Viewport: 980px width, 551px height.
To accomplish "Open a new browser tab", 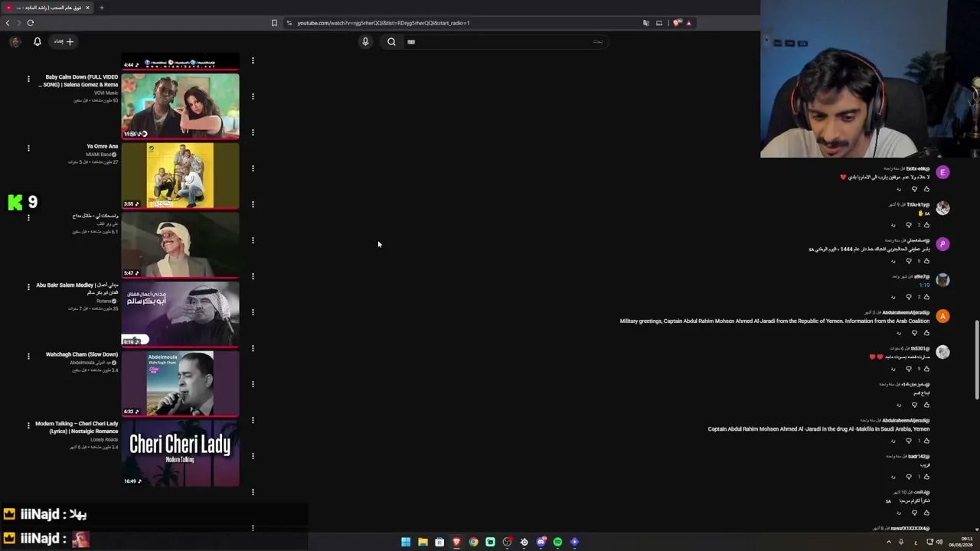I will (x=101, y=8).
